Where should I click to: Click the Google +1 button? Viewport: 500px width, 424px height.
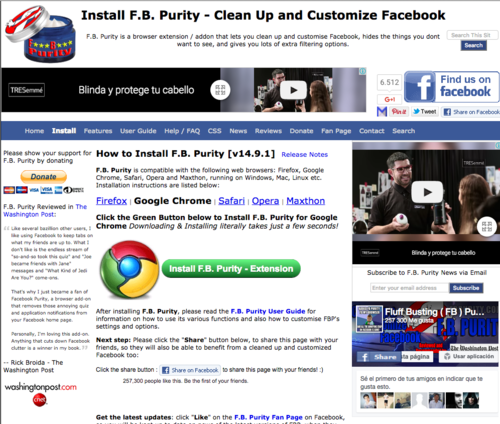(x=389, y=99)
